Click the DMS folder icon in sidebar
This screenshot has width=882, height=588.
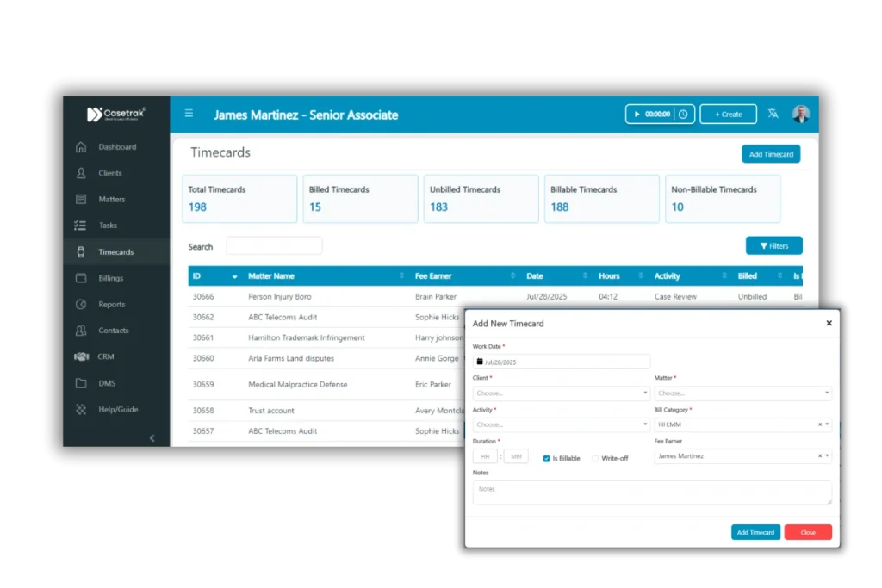pos(81,383)
